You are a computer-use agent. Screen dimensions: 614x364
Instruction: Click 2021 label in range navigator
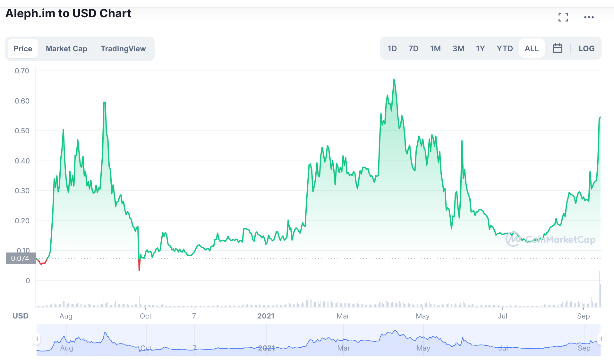click(x=266, y=348)
